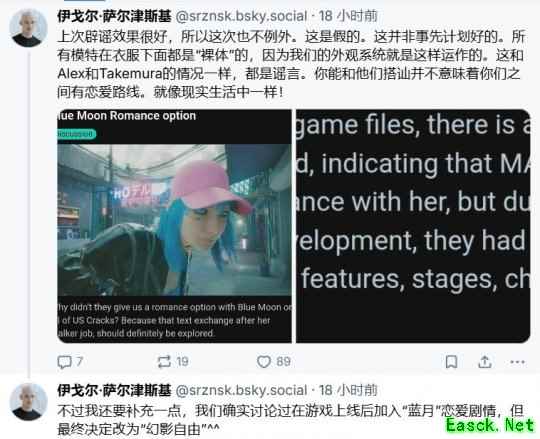Open the second post text about 蓝月
This screenshot has width=540, height=439.
290,420
